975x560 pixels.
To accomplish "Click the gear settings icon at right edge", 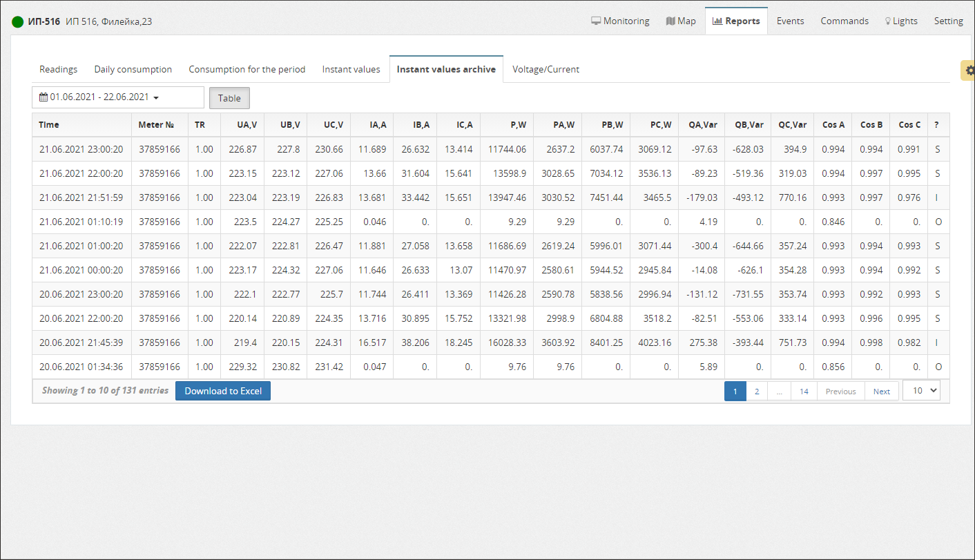I will coord(969,70).
